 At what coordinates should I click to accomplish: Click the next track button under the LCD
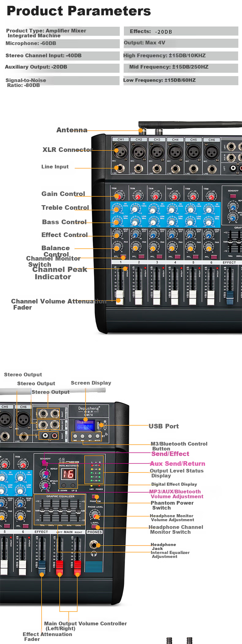(x=82, y=436)
